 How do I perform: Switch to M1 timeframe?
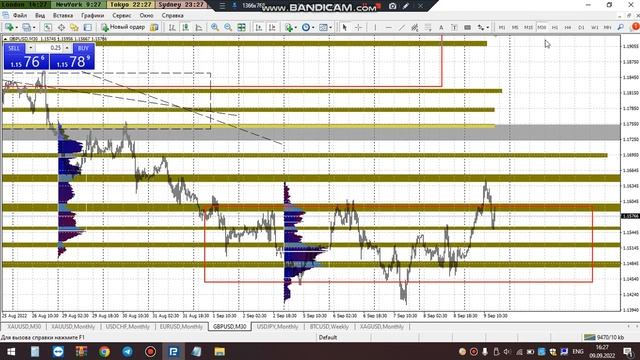(502, 27)
